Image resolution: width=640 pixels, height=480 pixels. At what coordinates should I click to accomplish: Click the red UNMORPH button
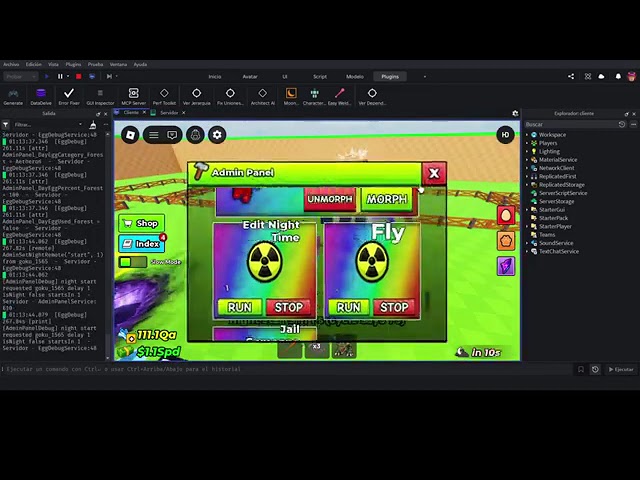(330, 199)
